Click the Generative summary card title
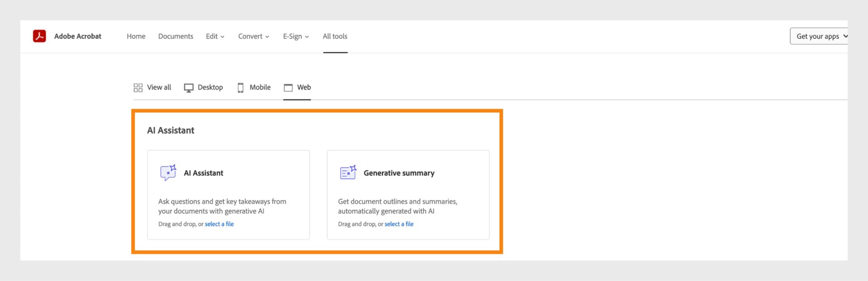The width and height of the screenshot is (868, 281). 399,173
